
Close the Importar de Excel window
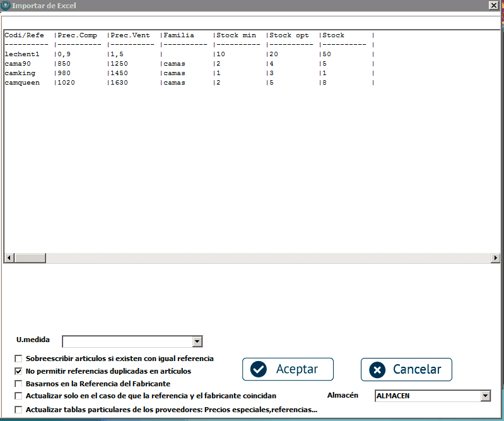tap(493, 5)
